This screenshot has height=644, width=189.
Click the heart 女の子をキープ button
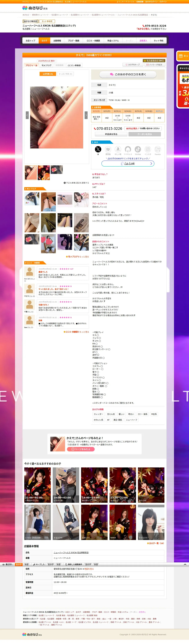click(133, 64)
